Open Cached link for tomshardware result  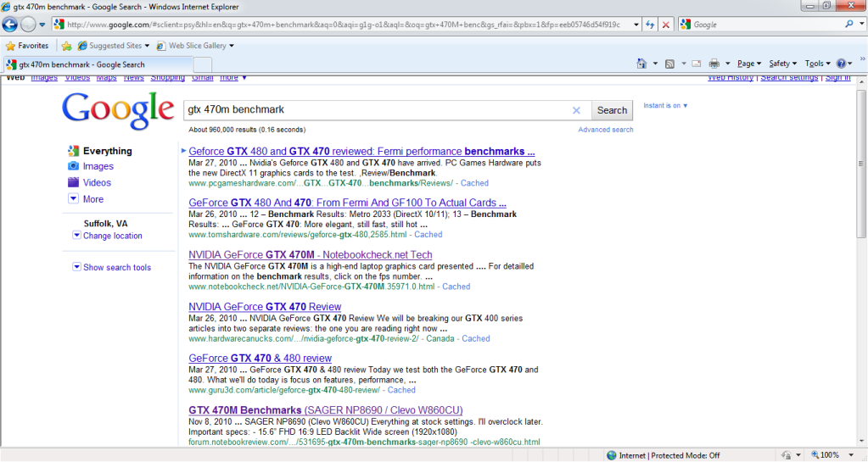[428, 235]
